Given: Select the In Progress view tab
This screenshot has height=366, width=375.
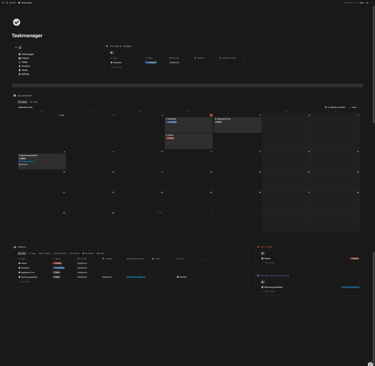Looking at the screenshot, I should 45,253.
